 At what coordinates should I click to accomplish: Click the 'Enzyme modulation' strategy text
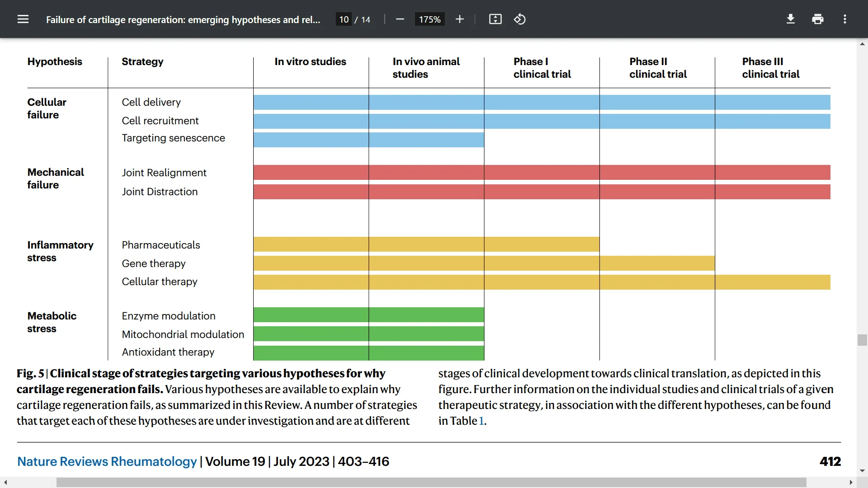click(168, 316)
